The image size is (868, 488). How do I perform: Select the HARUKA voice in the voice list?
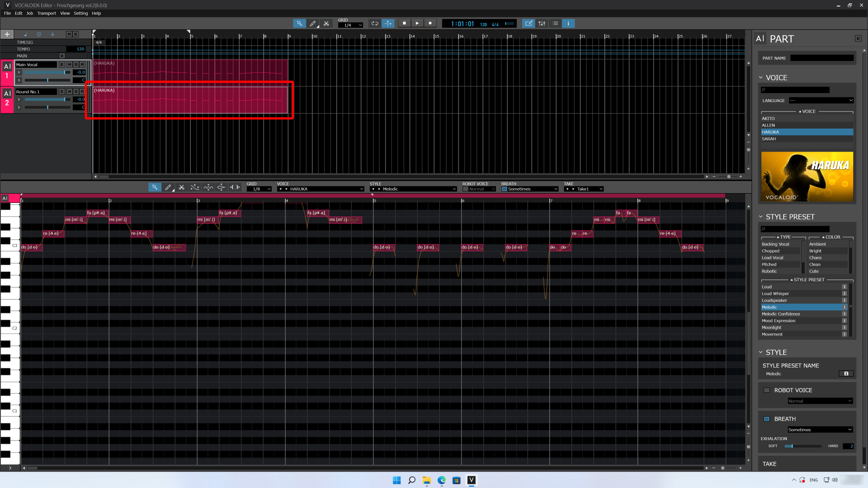[x=805, y=132]
